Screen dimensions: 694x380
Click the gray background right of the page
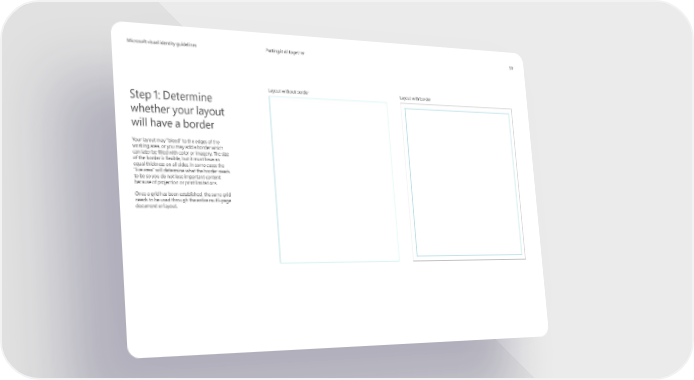[x=620, y=177]
